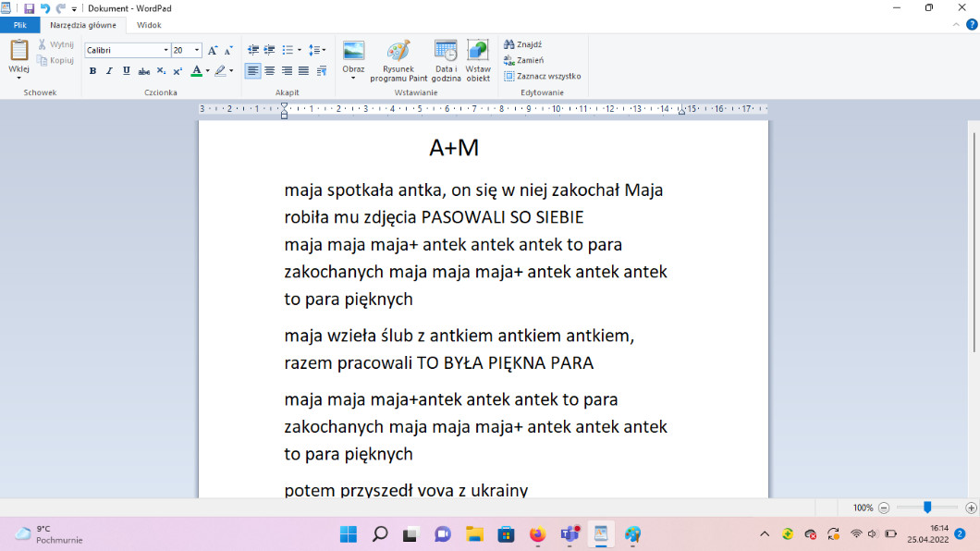This screenshot has width=980, height=551.
Task: Enable center text alignment
Action: pos(269,71)
